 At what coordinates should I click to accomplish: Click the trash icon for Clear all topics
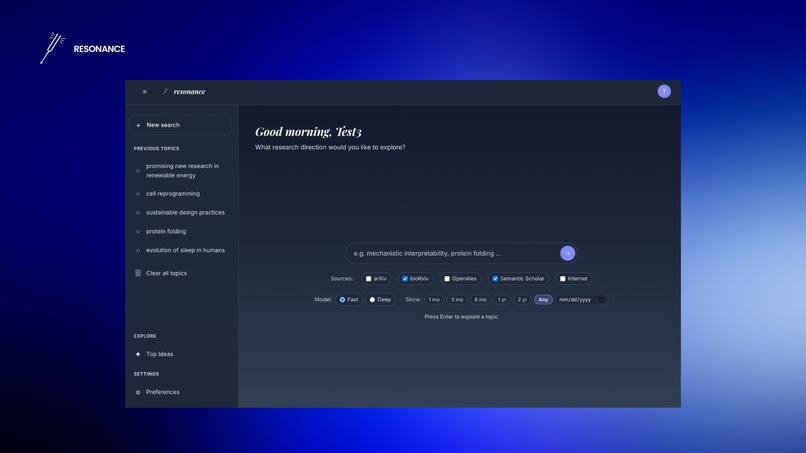[x=138, y=273]
